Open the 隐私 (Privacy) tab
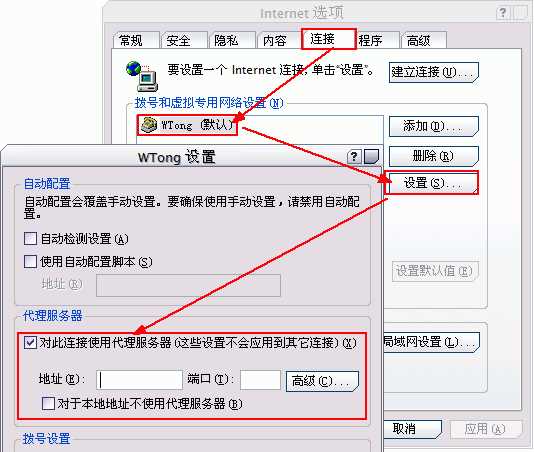The height and width of the screenshot is (452, 534). point(232,40)
